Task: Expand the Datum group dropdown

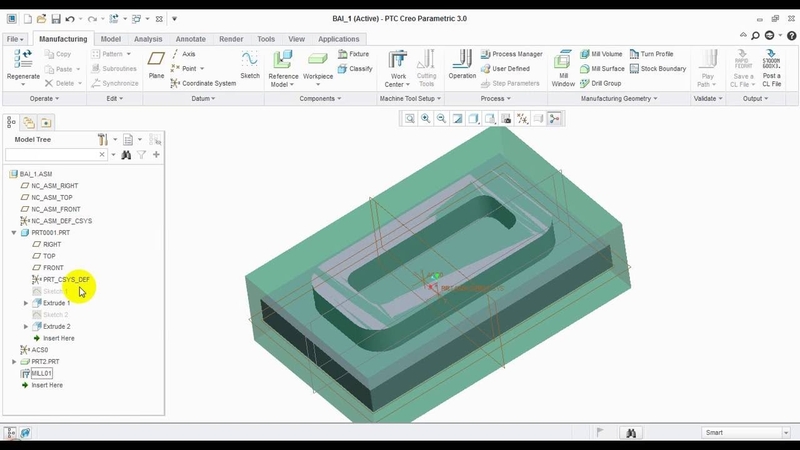Action: tap(203, 98)
